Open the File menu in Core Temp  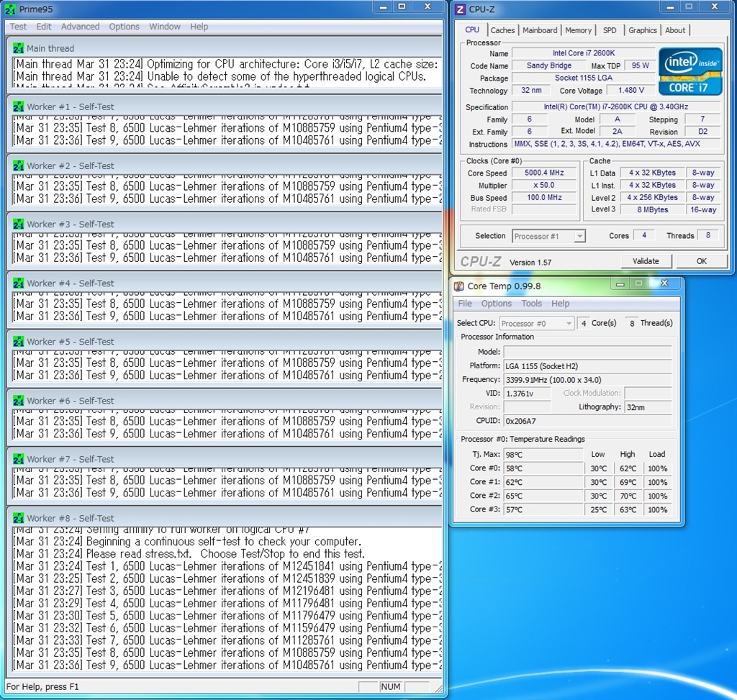point(465,304)
